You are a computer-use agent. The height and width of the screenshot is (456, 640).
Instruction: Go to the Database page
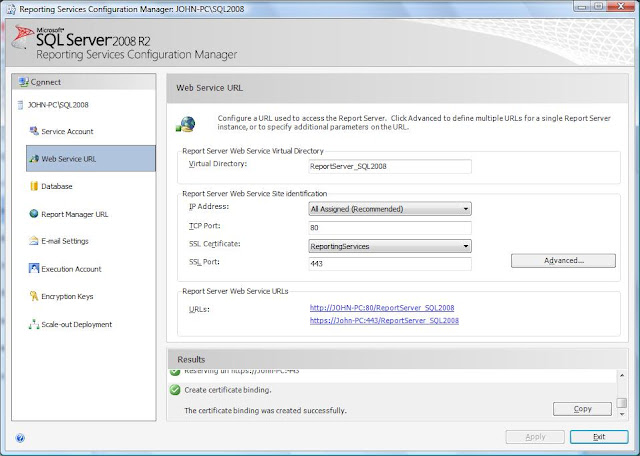[x=57, y=186]
